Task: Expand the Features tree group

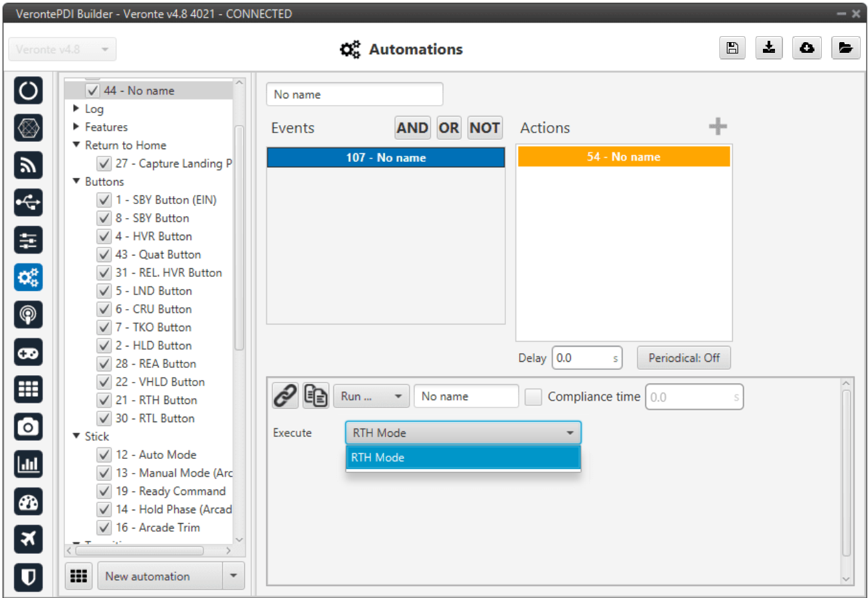Action: (x=76, y=127)
